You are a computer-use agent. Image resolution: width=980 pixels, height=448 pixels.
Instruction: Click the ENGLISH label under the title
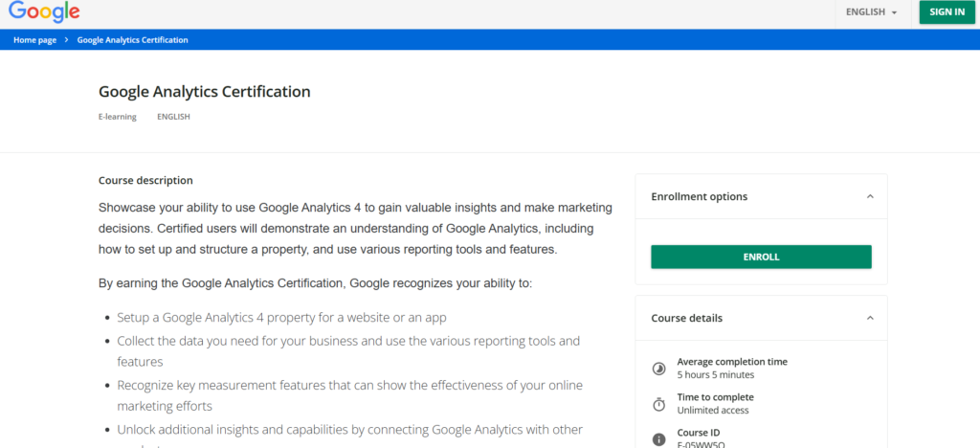coord(174,117)
